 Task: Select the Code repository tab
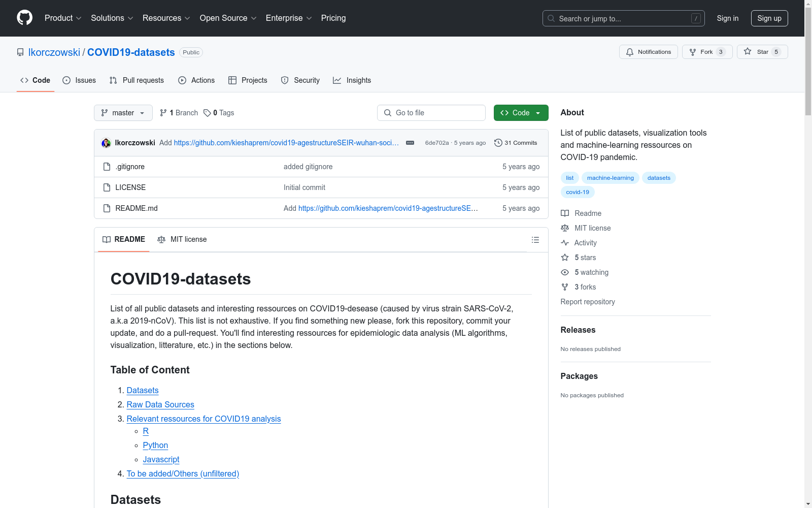(x=36, y=80)
